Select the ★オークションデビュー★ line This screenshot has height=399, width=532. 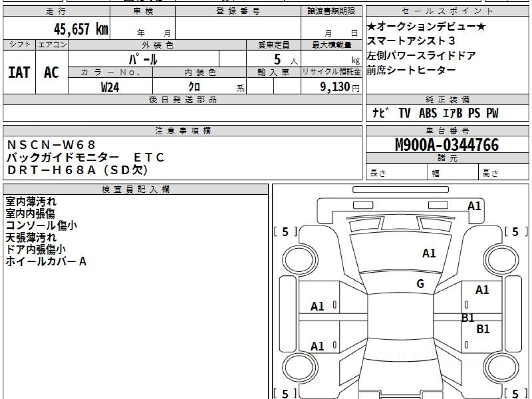tap(426, 27)
